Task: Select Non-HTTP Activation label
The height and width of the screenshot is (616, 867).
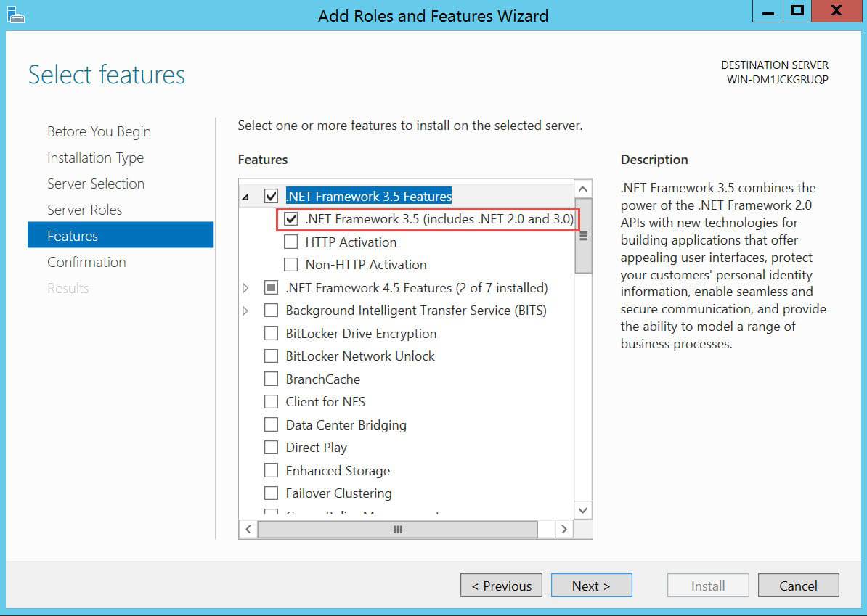Action: (x=366, y=265)
